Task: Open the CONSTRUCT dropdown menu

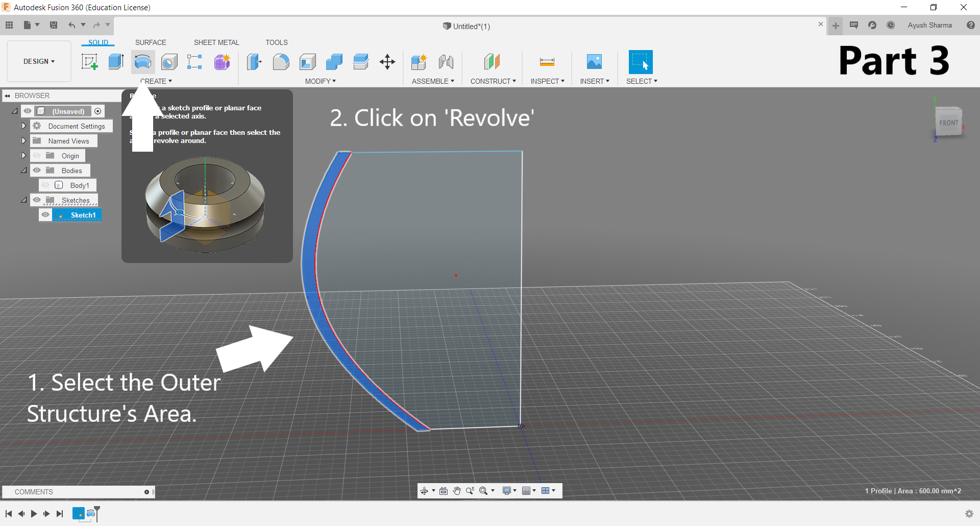Action: [493, 81]
